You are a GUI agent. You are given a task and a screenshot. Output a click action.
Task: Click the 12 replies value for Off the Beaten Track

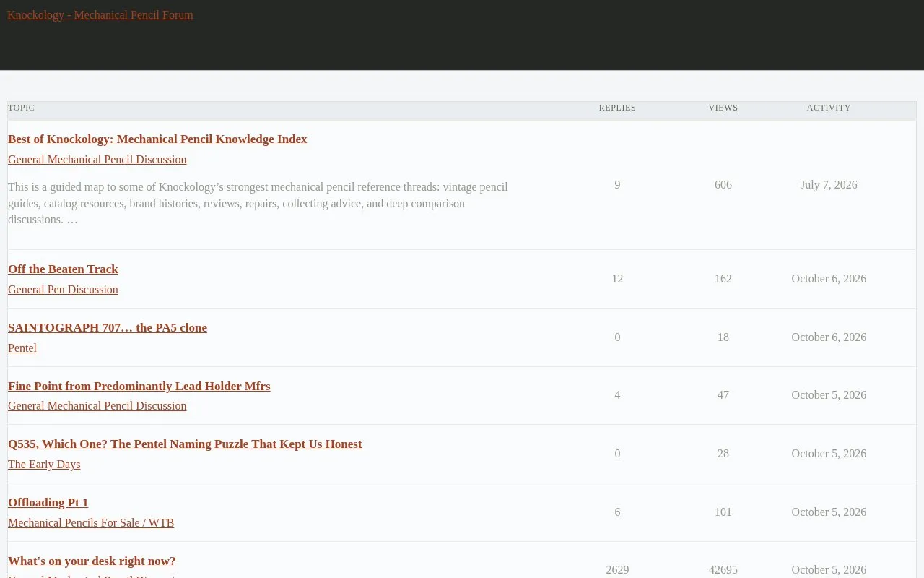(x=617, y=279)
